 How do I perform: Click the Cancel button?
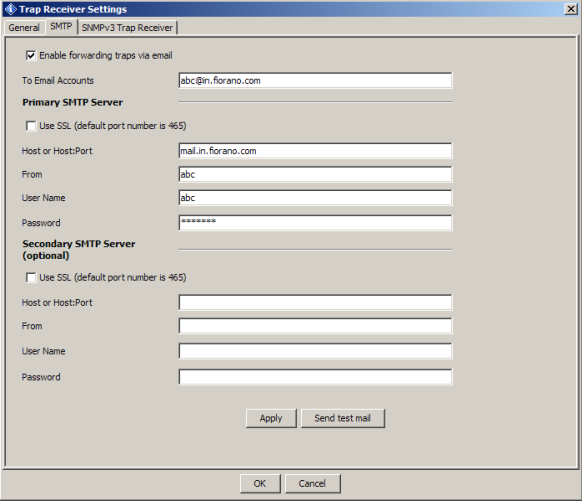point(312,484)
